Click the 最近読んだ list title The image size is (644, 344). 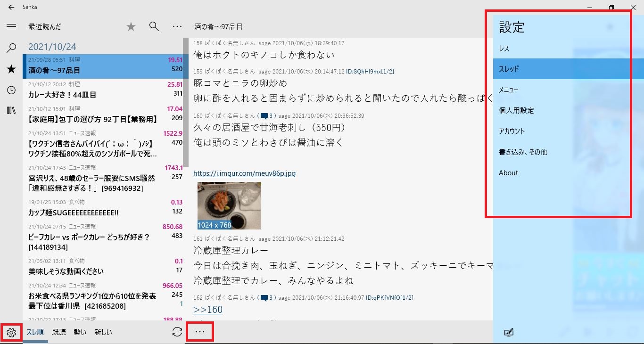pyautogui.click(x=45, y=27)
